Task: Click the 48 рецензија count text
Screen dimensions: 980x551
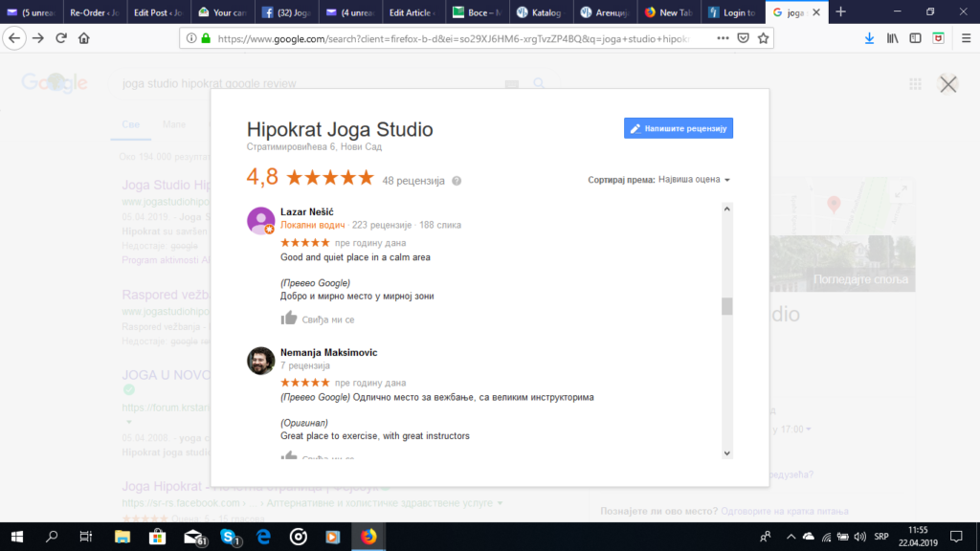Action: coord(413,181)
